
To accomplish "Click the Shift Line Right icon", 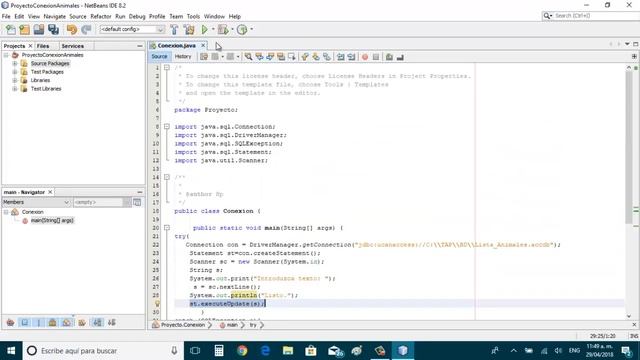I will coord(351,57).
